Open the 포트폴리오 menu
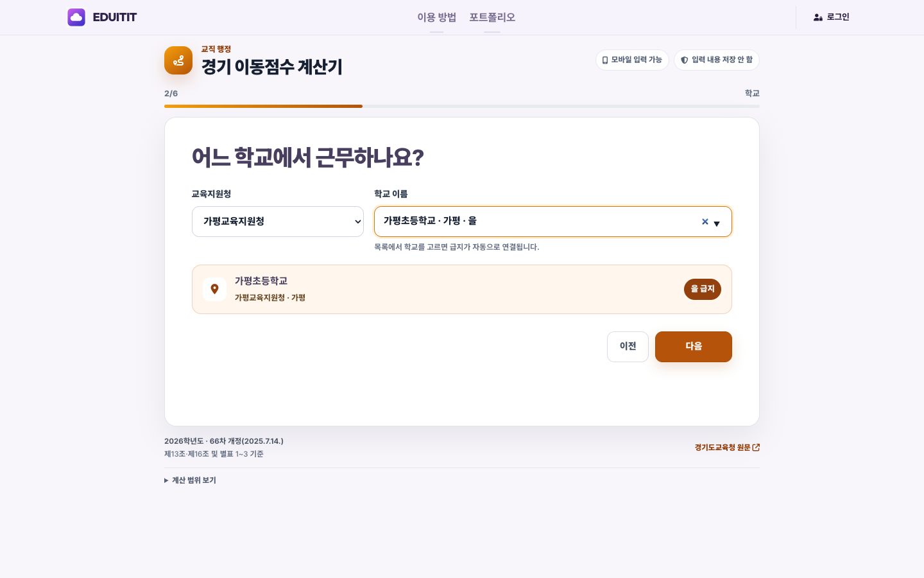This screenshot has width=924, height=578. click(x=492, y=17)
